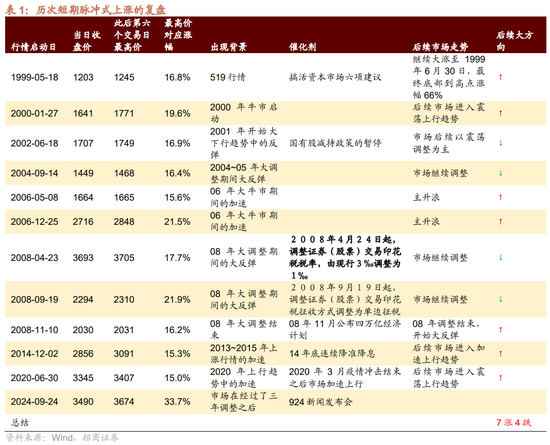
Task: Select the date cell 2004-09-14
Action: [x=34, y=173]
